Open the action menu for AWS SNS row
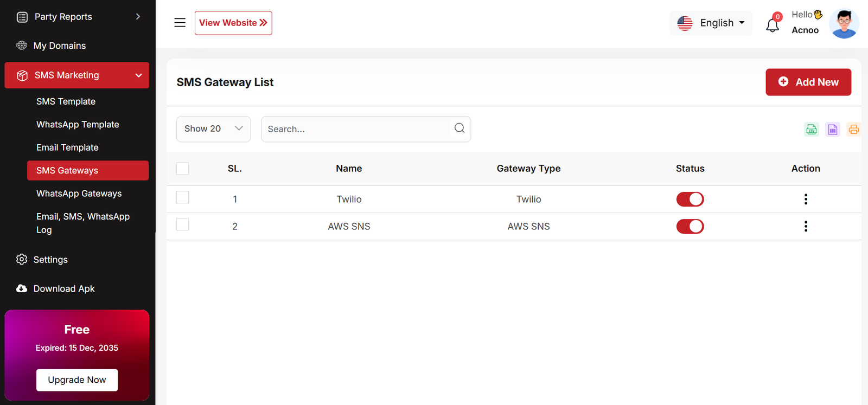The width and height of the screenshot is (868, 405). (x=806, y=226)
